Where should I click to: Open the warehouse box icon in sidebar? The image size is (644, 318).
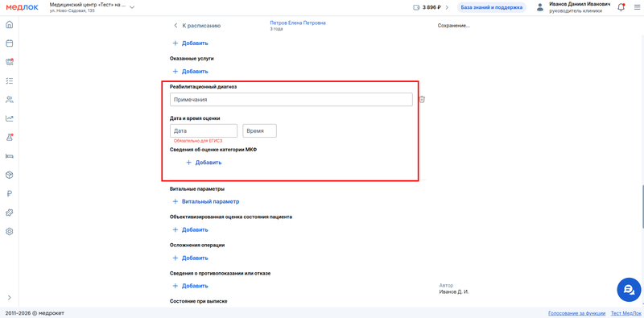pos(10,175)
